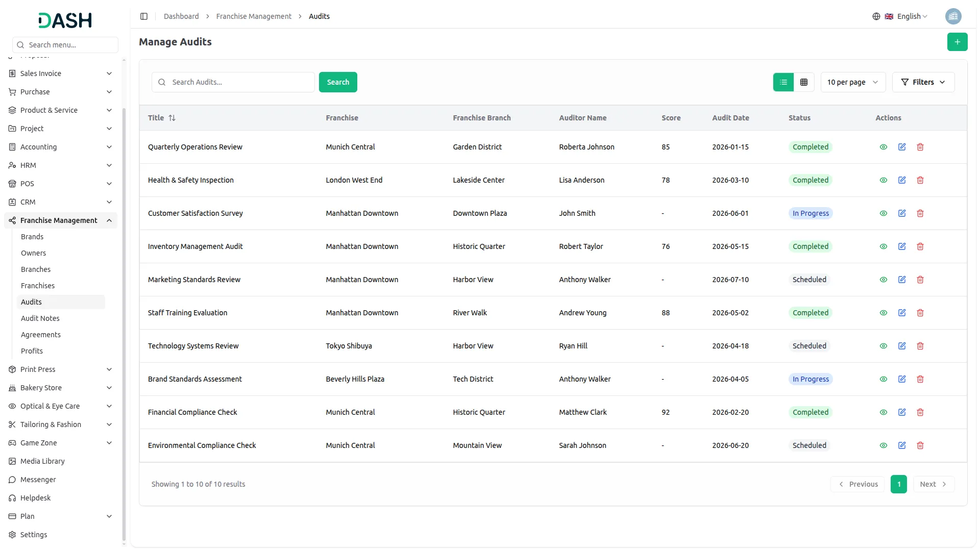Edit the Technology Systems Review audit
This screenshot has height=551, width=980.
[901, 346]
